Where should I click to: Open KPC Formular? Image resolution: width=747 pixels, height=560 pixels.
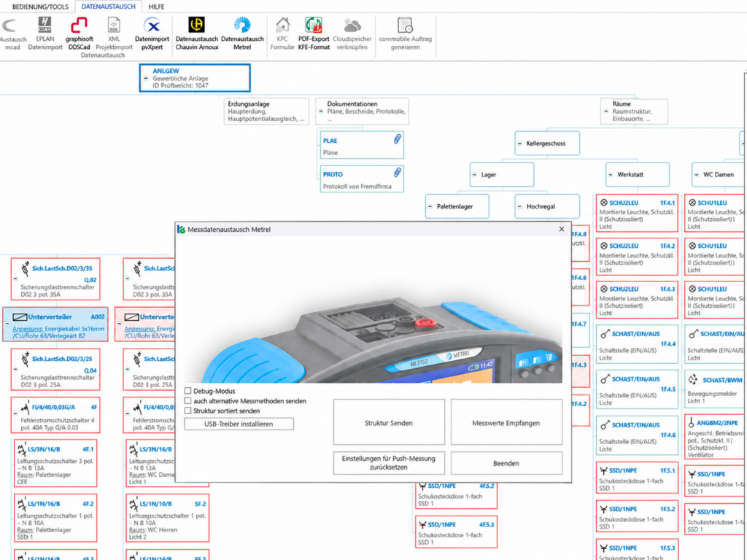coord(282,34)
